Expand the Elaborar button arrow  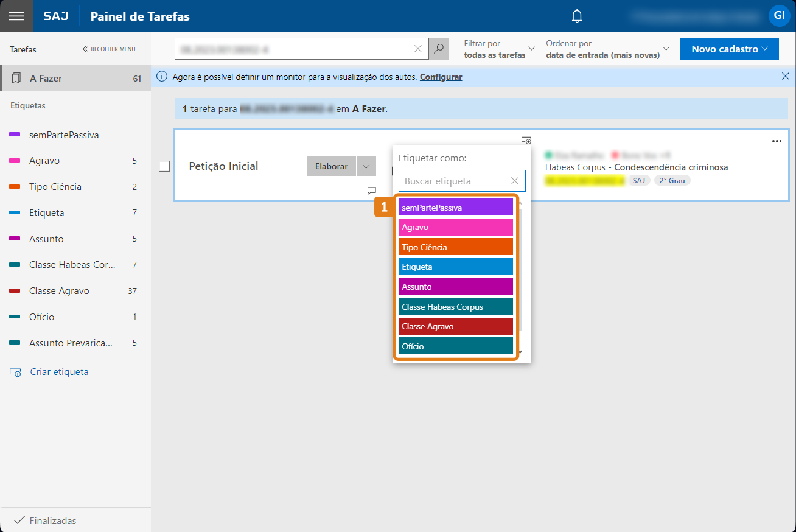366,166
